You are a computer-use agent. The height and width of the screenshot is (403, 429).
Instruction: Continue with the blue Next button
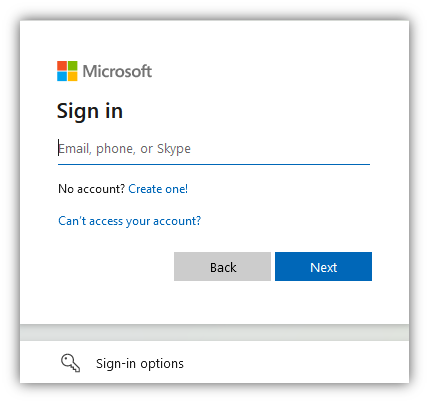(323, 266)
